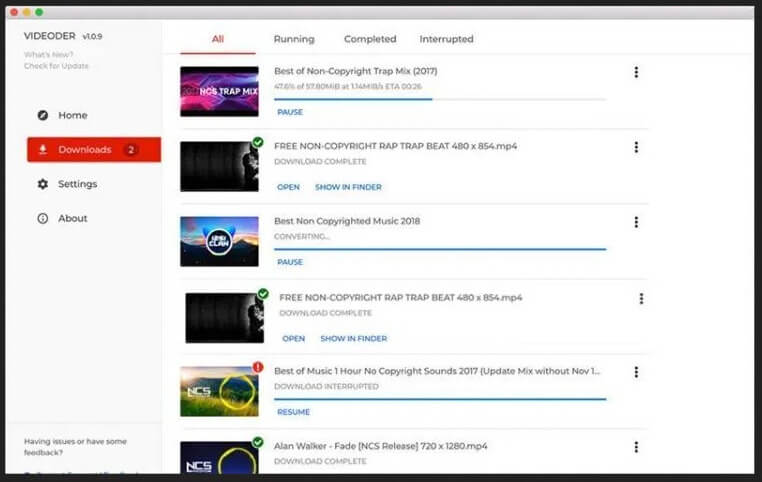
Task: Open What's New? link
Action: coord(49,54)
